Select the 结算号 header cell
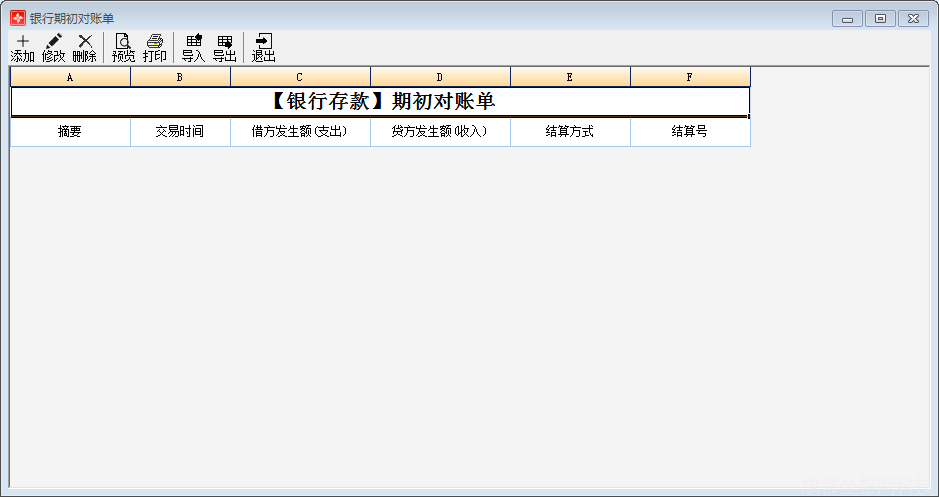The image size is (939, 497). (x=690, y=132)
